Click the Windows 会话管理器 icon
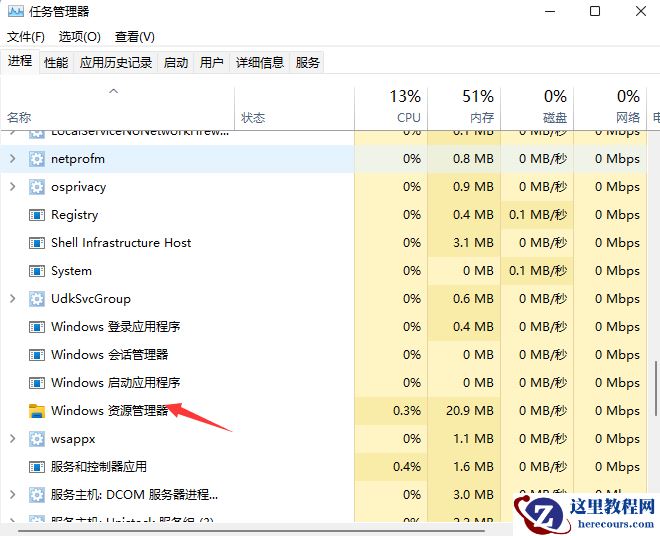 (x=37, y=355)
